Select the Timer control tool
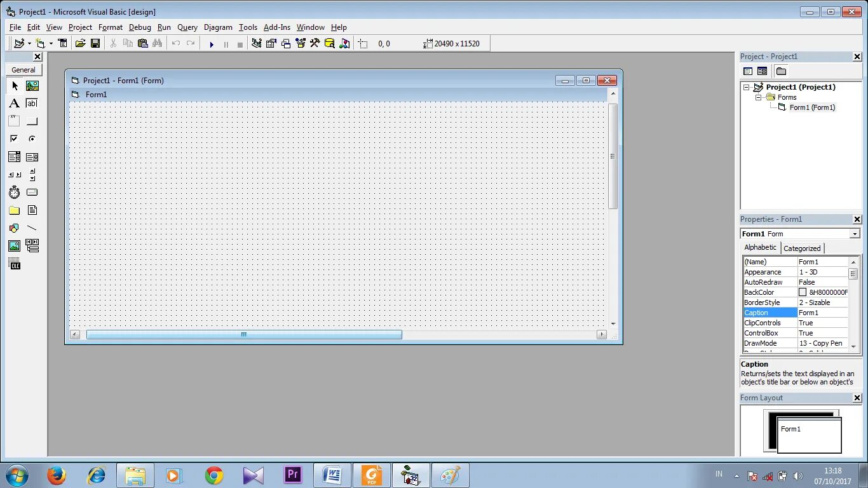Viewport: 868px width, 488px height. point(15,193)
